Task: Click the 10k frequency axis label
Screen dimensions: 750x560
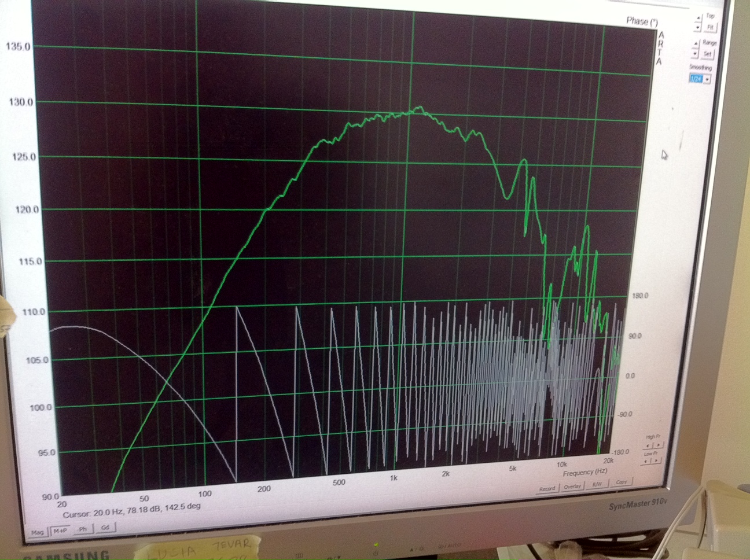Action: click(561, 465)
